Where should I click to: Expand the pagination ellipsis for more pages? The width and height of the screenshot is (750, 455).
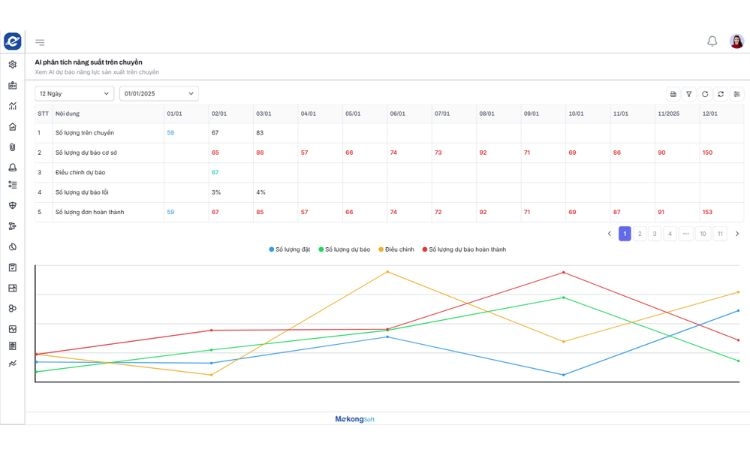pos(685,233)
